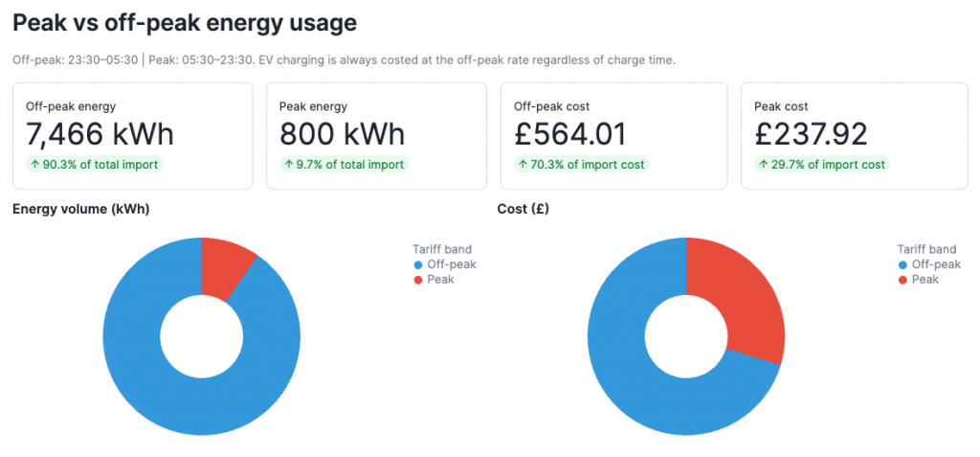980x457 pixels.
Task: Click the 7,466 kWh off-peak energy value
Action: tap(100, 133)
